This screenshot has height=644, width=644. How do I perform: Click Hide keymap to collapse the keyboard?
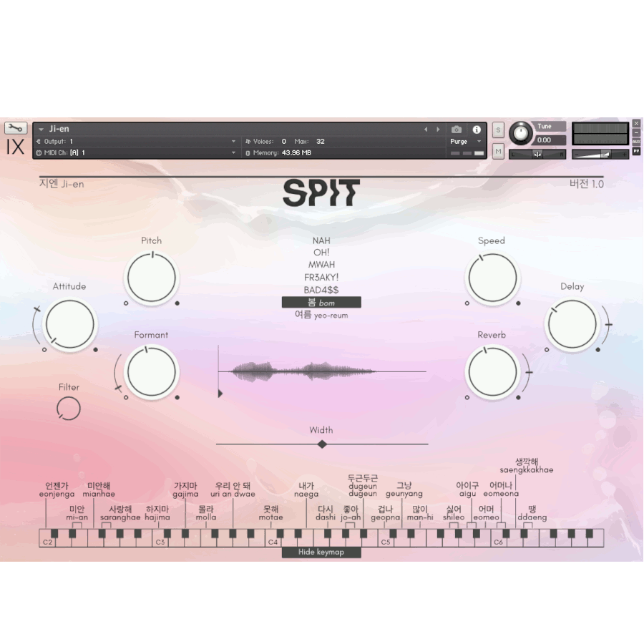[x=322, y=552]
